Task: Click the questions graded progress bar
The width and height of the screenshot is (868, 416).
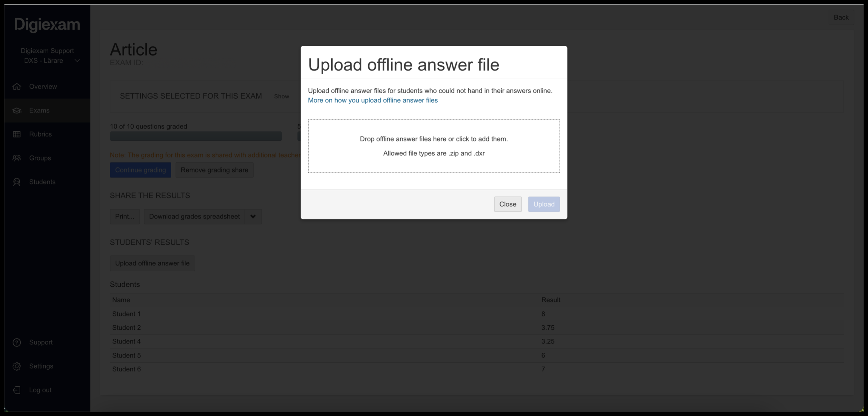Action: pyautogui.click(x=196, y=136)
